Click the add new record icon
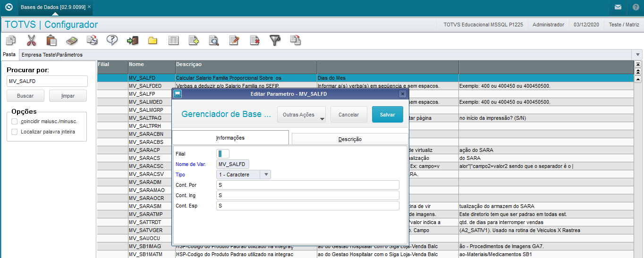Screen dimensions: 644x258 point(194,40)
